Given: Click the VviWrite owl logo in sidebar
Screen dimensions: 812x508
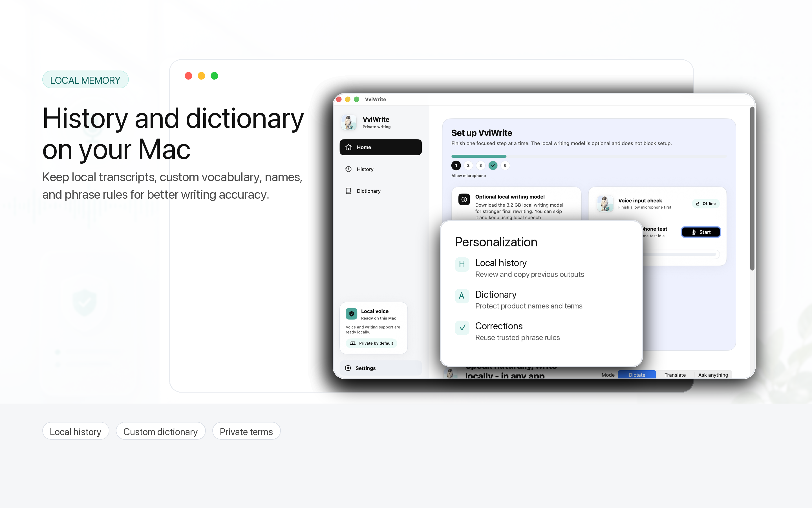Looking at the screenshot, I should pyautogui.click(x=349, y=122).
